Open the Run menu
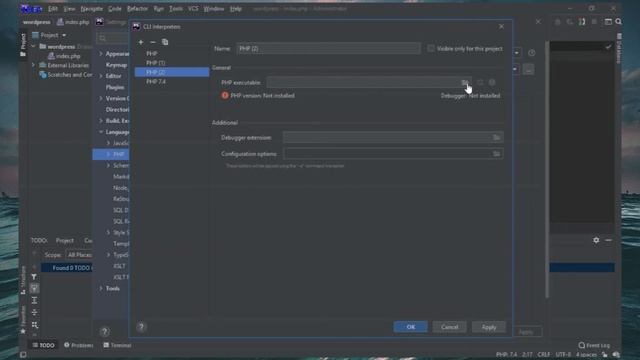 tap(158, 9)
